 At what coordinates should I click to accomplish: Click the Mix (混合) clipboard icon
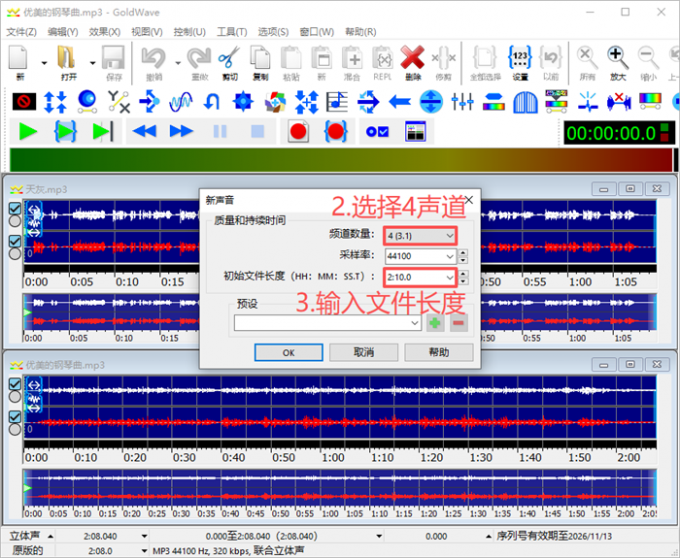tap(352, 58)
